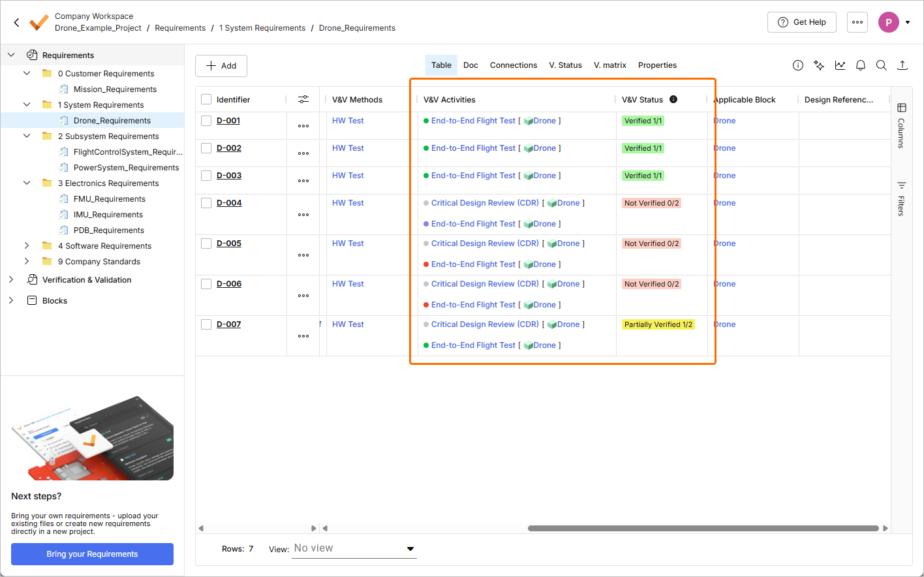
Task: Expand the Verification & Validation section
Action: coord(11,279)
